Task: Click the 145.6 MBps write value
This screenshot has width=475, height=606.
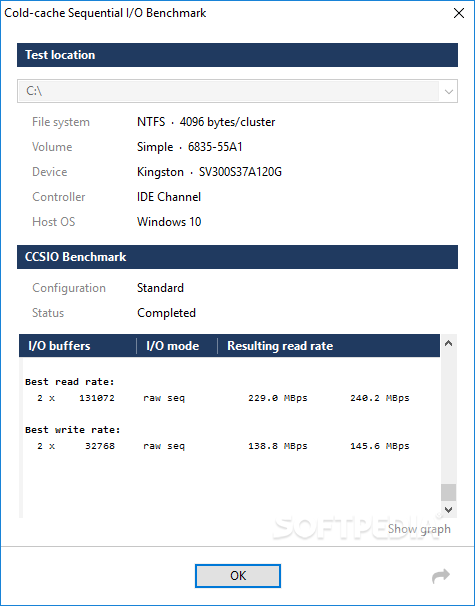Action: pyautogui.click(x=380, y=446)
